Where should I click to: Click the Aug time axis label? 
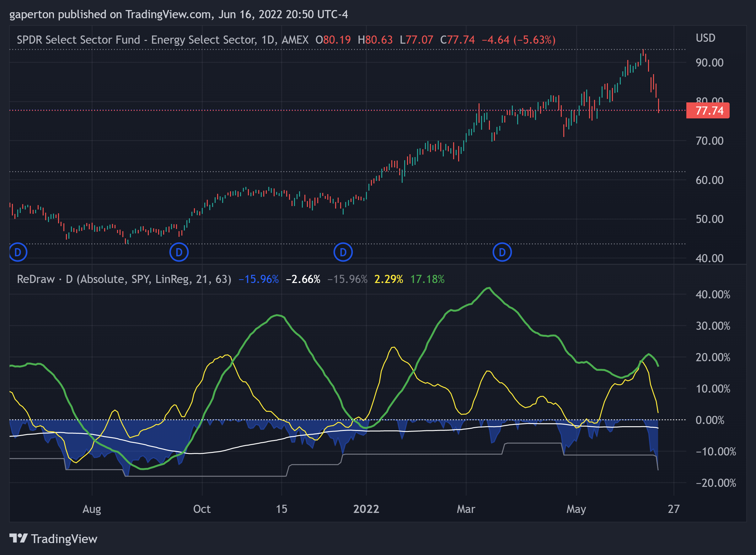[92, 509]
